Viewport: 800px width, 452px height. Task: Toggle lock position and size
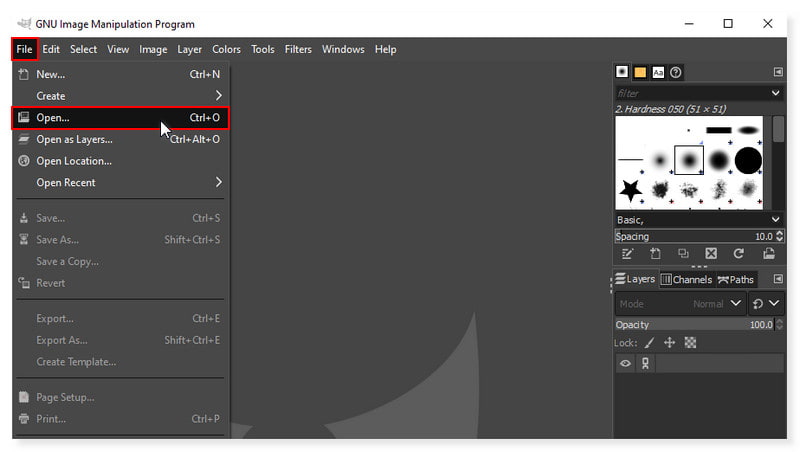click(669, 343)
